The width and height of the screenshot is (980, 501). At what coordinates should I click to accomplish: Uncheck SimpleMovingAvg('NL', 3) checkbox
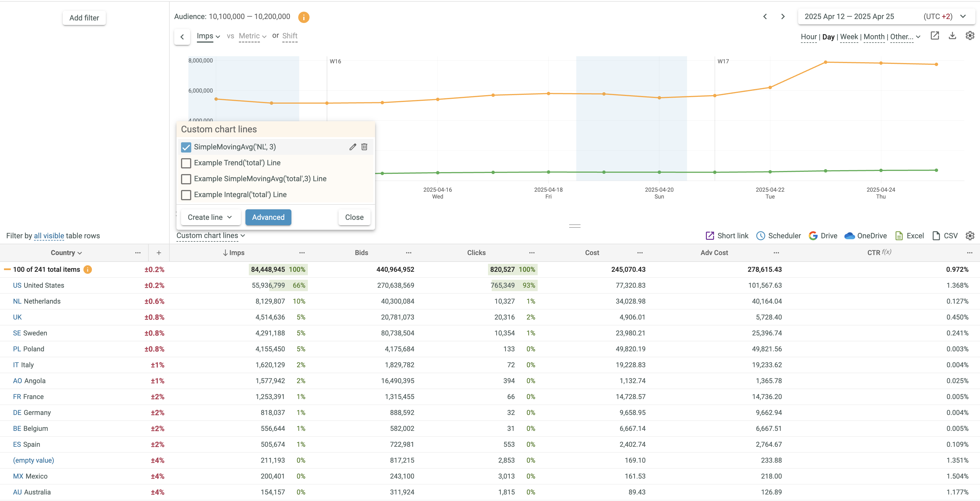click(x=186, y=147)
